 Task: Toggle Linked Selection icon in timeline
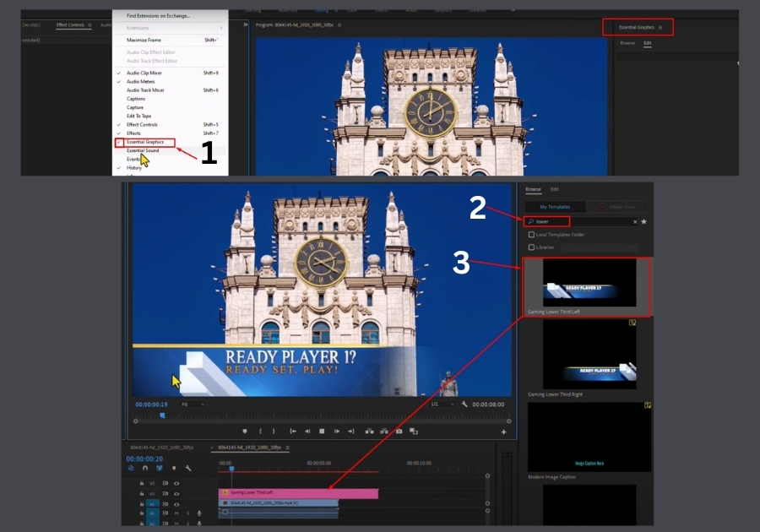tap(160, 468)
